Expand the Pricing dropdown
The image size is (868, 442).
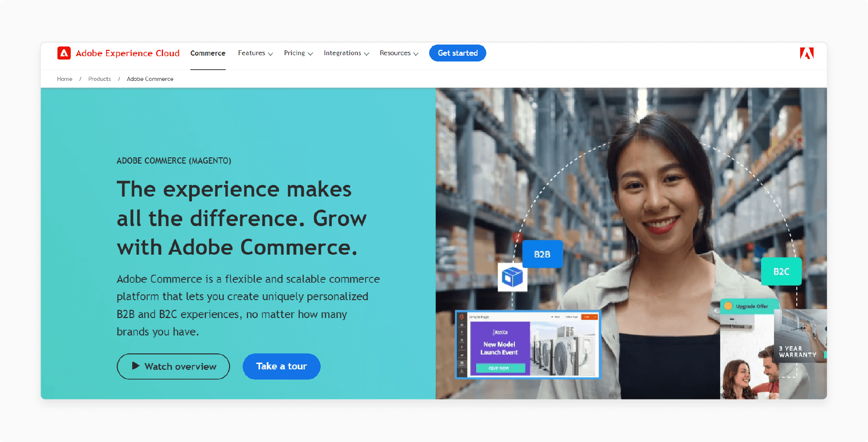click(298, 53)
